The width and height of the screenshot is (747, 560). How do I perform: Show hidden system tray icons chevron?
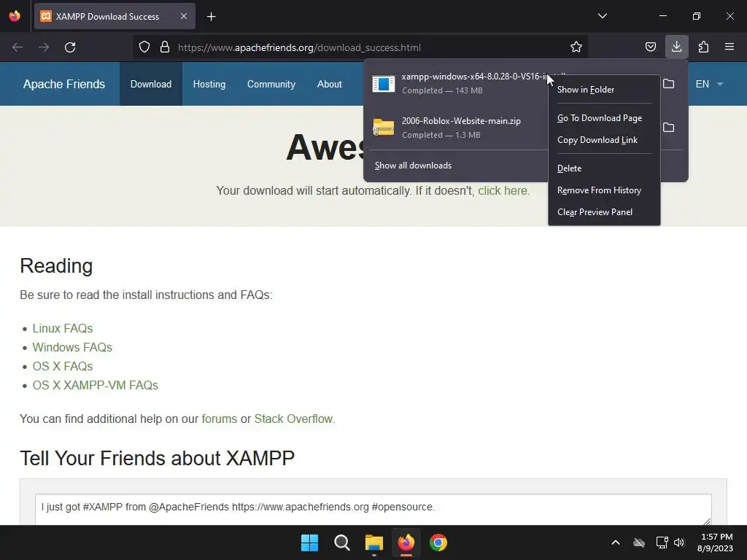(616, 542)
